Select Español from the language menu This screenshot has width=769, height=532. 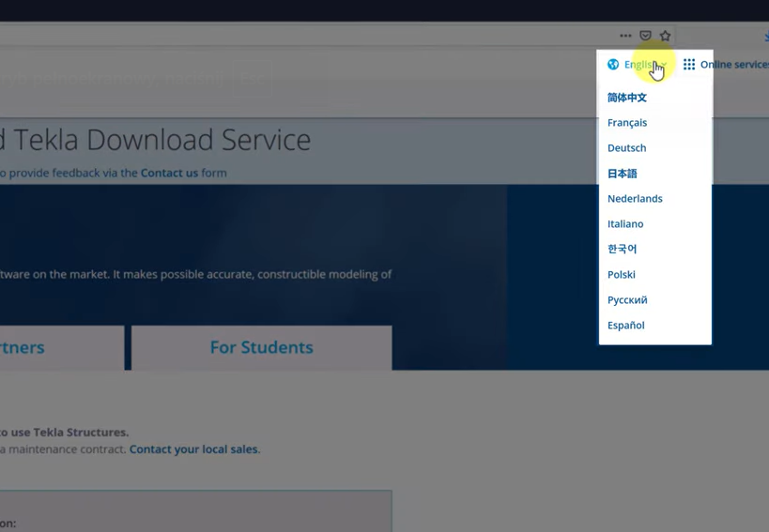point(625,326)
